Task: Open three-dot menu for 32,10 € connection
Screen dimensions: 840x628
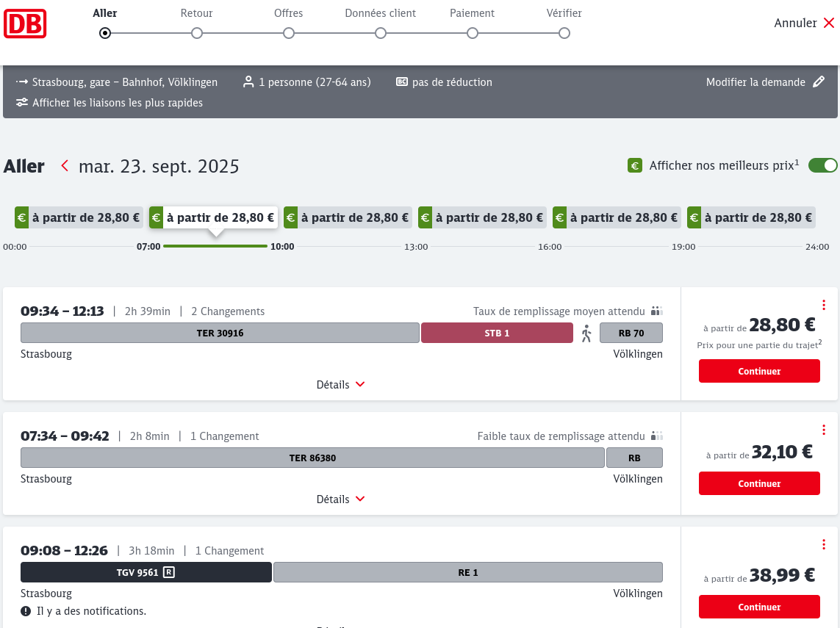Action: click(x=824, y=430)
